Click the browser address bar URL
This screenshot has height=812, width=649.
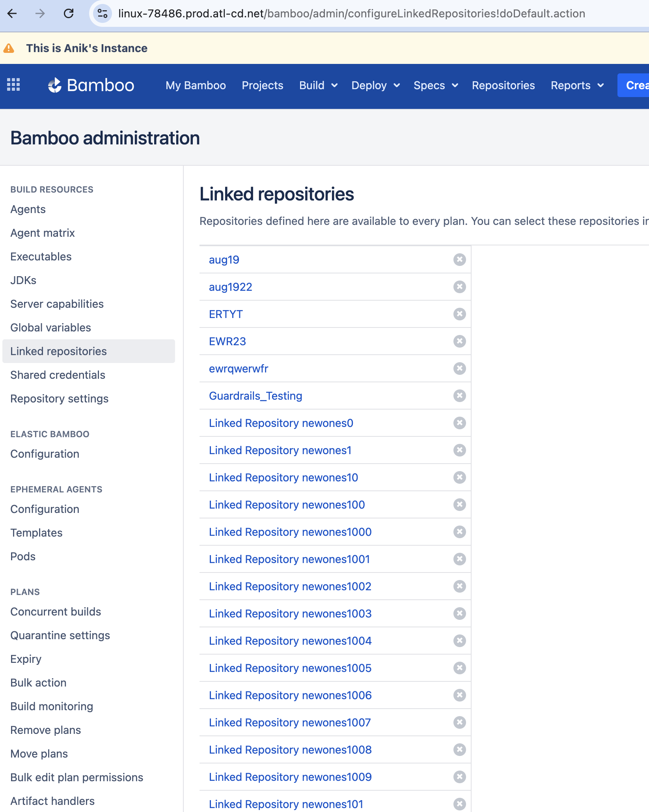[351, 14]
